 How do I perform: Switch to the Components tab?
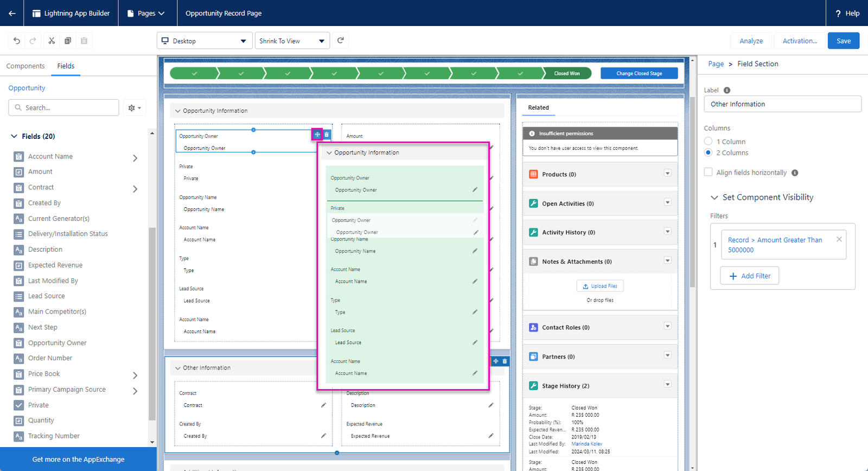(x=25, y=66)
